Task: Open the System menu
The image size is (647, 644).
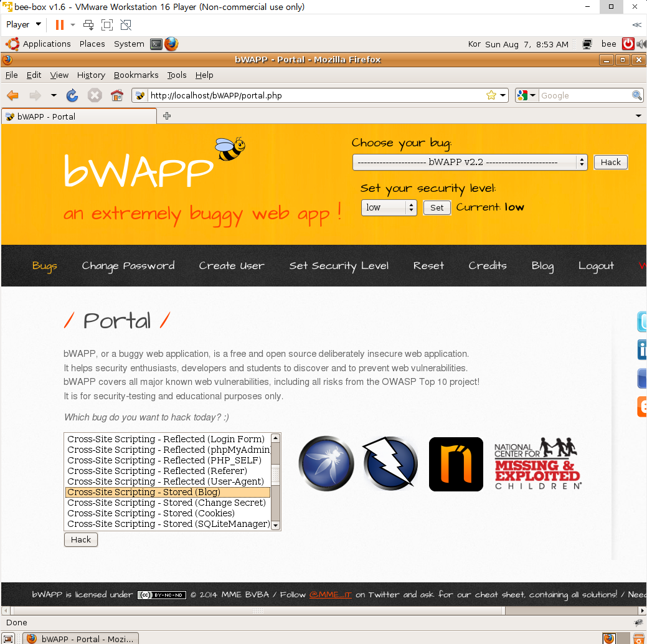Action: click(129, 44)
